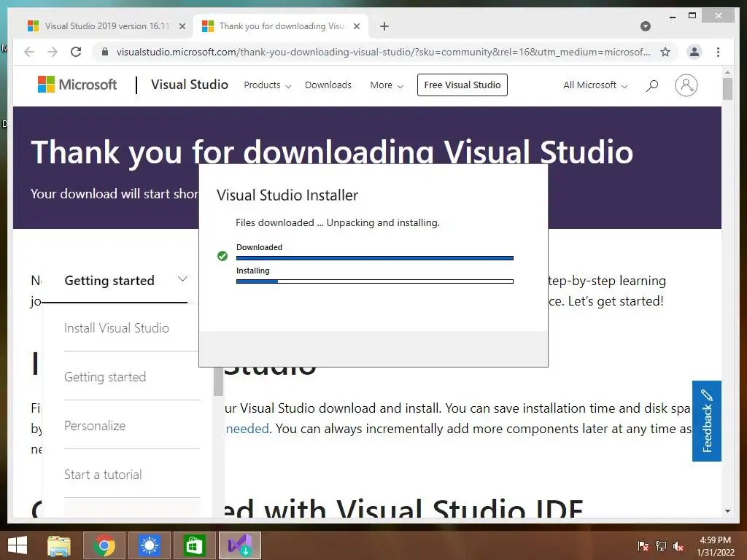The image size is (747, 560).
Task: Open the sign-in account avatar icon
Action: click(x=686, y=85)
